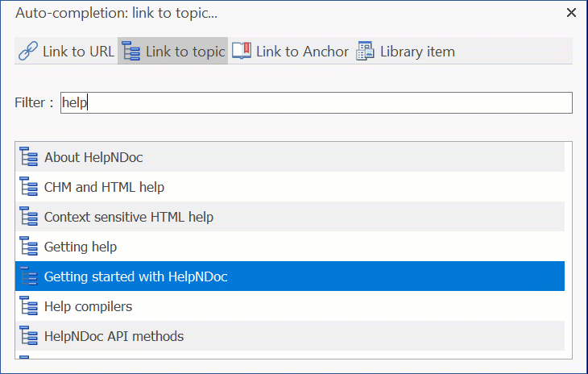The height and width of the screenshot is (374, 588).
Task: Click topic icon beside About HelpNDoc
Action: tap(28, 157)
